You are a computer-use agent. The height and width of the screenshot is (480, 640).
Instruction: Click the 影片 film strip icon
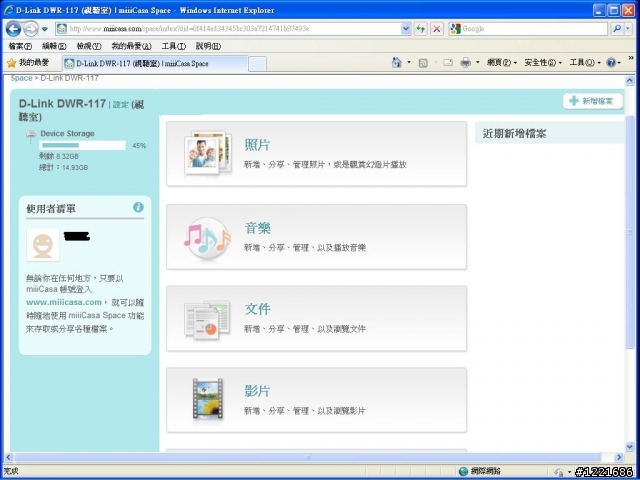pos(208,399)
